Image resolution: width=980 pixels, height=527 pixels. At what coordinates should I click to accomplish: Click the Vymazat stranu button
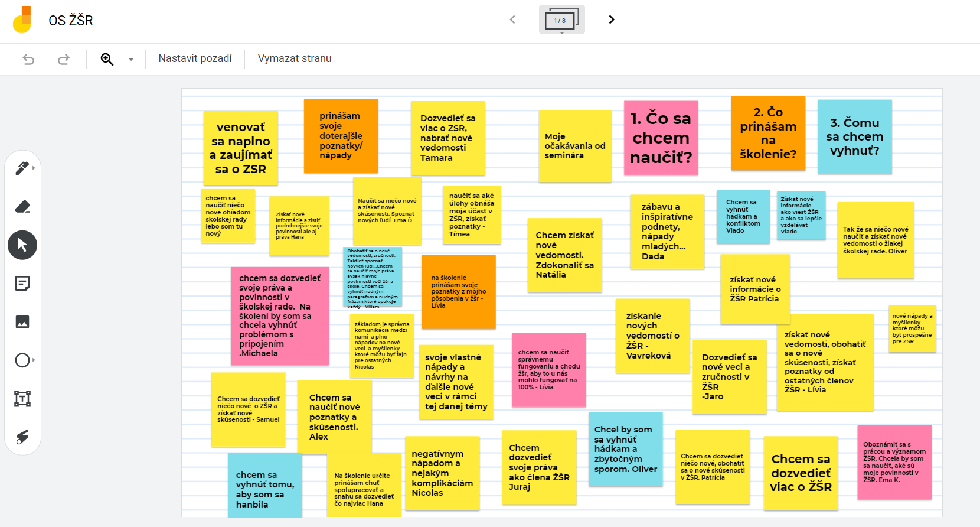(295, 58)
